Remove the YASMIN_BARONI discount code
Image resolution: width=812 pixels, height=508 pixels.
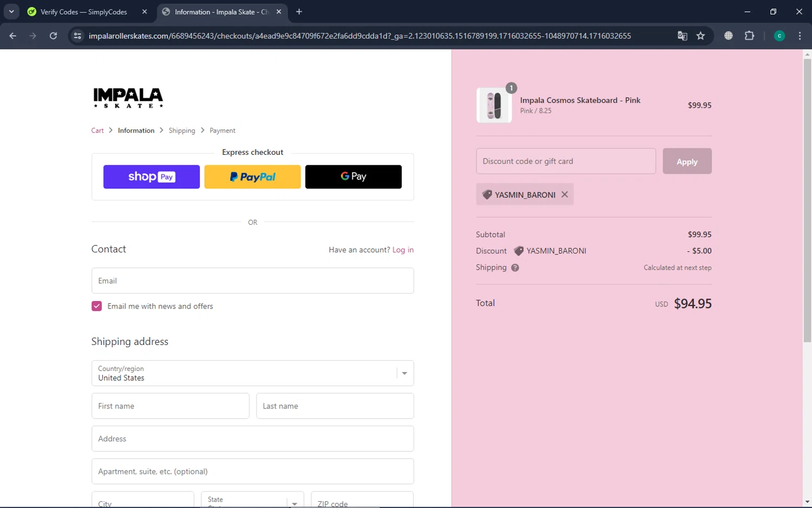pyautogui.click(x=565, y=194)
